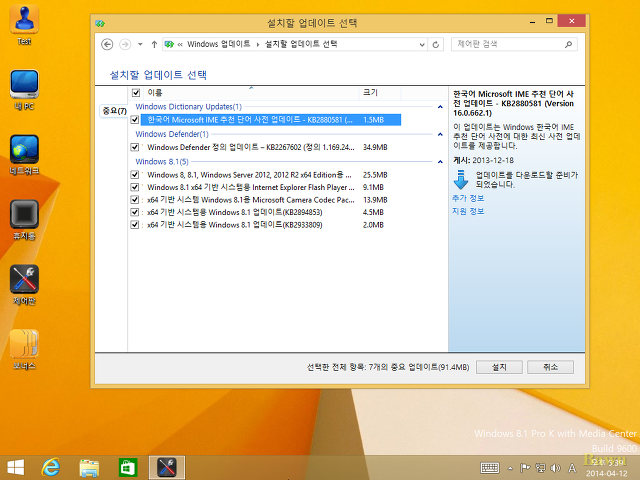Open the touch keyboard tray icon
The height and width of the screenshot is (480, 640).
490,468
